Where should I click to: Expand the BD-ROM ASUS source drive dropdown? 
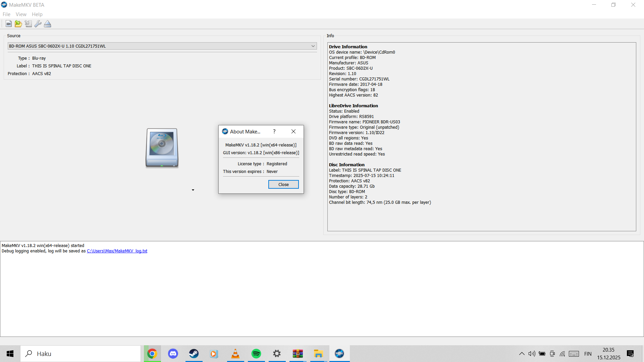click(x=313, y=46)
